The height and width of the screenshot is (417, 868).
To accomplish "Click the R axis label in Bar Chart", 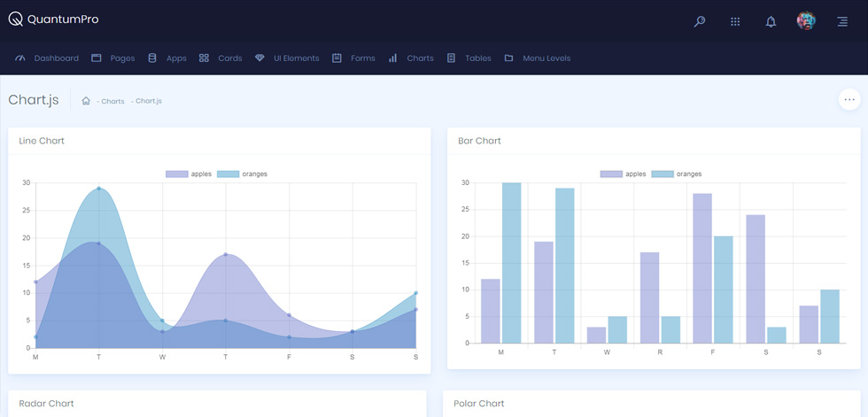I will [x=660, y=352].
